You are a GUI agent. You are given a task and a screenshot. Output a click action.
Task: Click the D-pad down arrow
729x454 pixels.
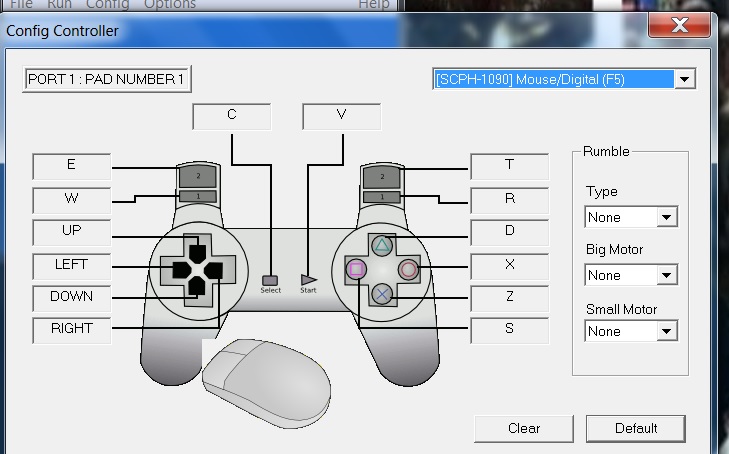pos(197,286)
